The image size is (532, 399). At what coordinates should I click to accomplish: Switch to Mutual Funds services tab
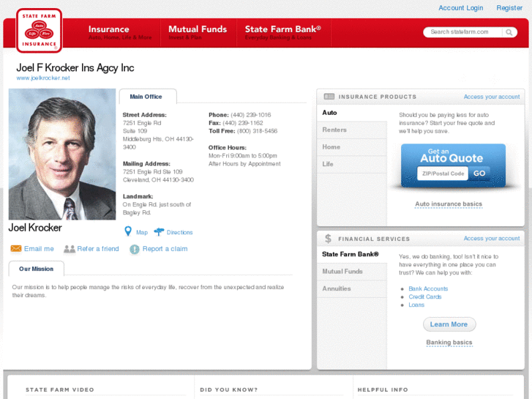352,272
